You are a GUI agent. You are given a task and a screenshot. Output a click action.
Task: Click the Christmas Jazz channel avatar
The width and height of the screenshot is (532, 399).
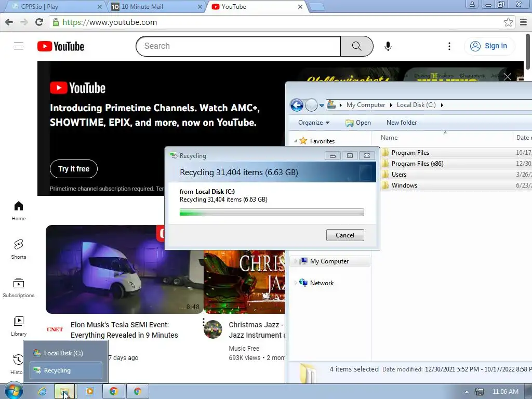(212, 329)
